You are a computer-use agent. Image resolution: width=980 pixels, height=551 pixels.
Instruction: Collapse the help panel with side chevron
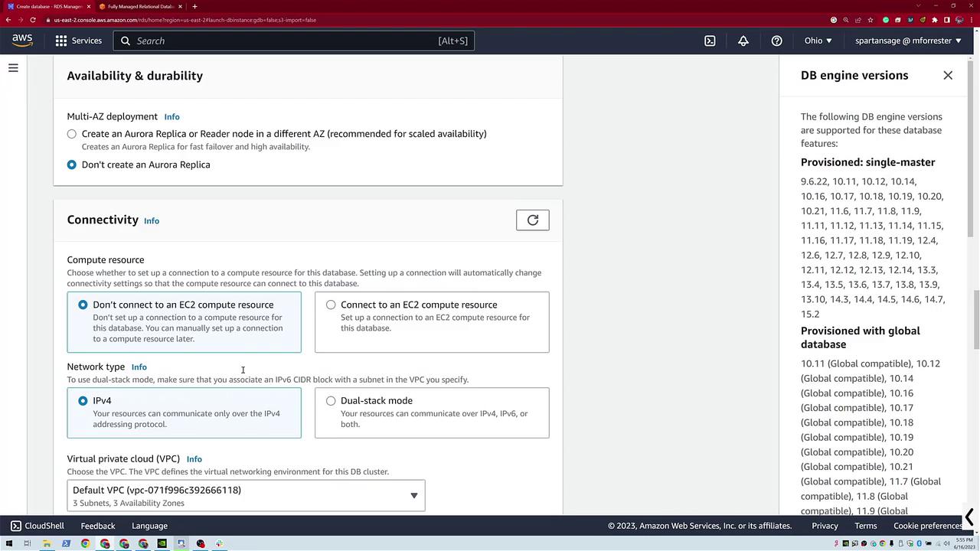click(x=969, y=517)
